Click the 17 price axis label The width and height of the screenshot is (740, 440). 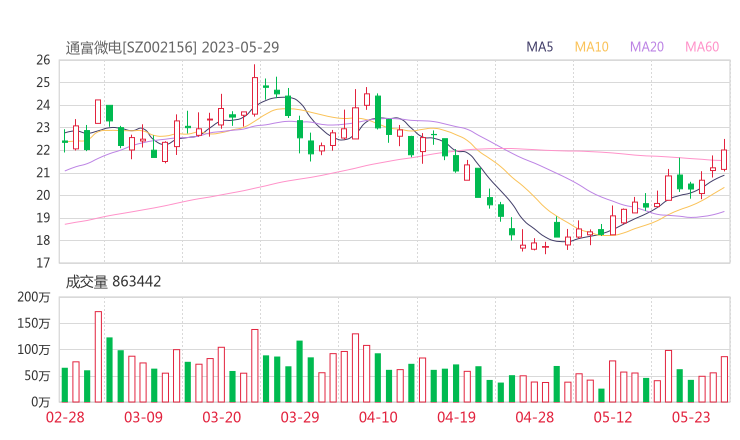point(43,262)
